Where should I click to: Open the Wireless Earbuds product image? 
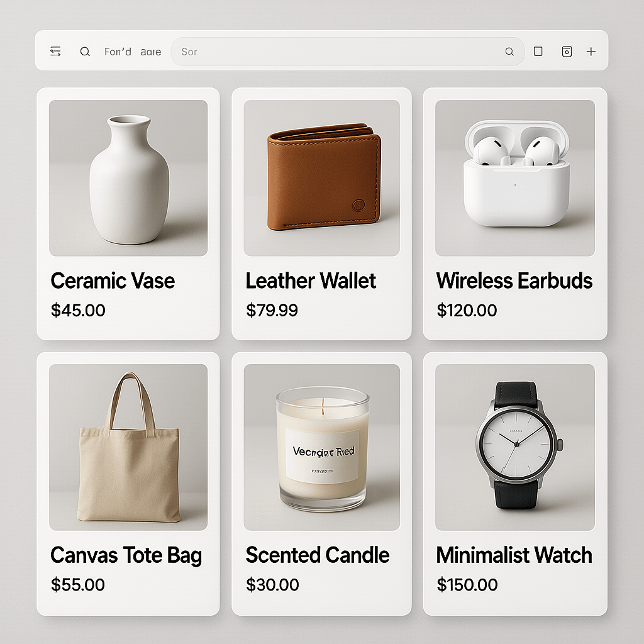click(x=515, y=178)
